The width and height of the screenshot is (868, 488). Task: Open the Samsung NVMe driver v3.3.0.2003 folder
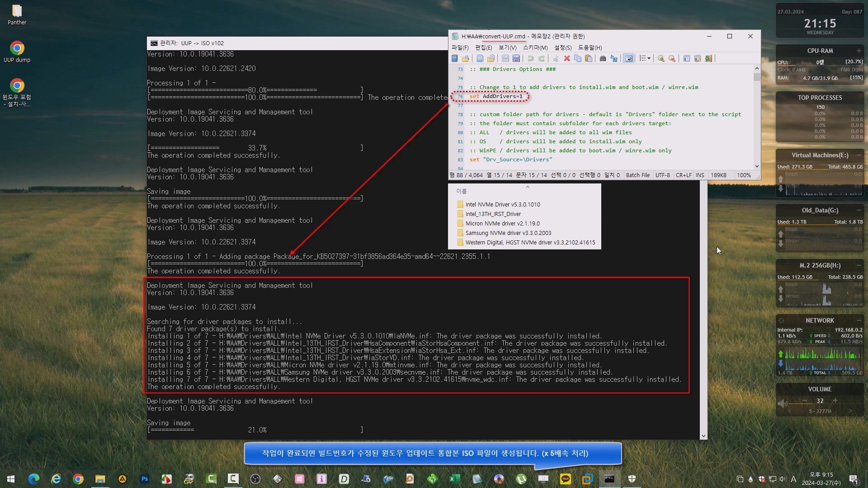(x=508, y=233)
